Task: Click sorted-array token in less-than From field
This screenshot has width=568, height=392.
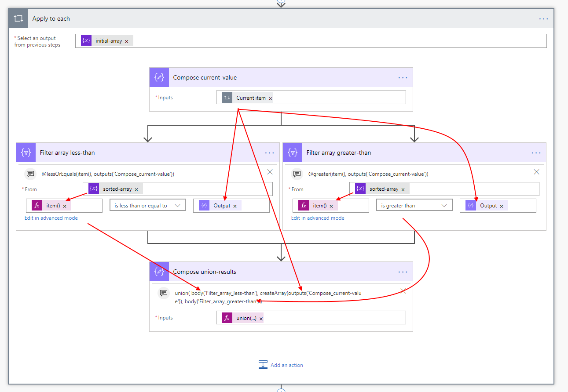Action: click(x=117, y=189)
